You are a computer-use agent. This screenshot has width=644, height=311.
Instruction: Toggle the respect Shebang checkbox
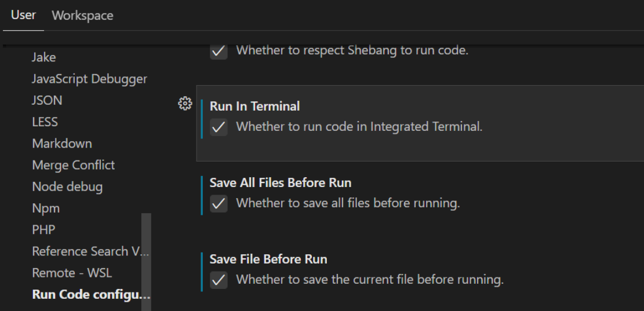click(x=219, y=50)
